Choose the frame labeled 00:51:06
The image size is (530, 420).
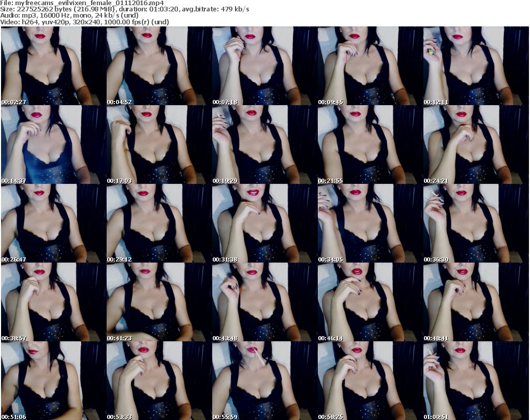54,381
